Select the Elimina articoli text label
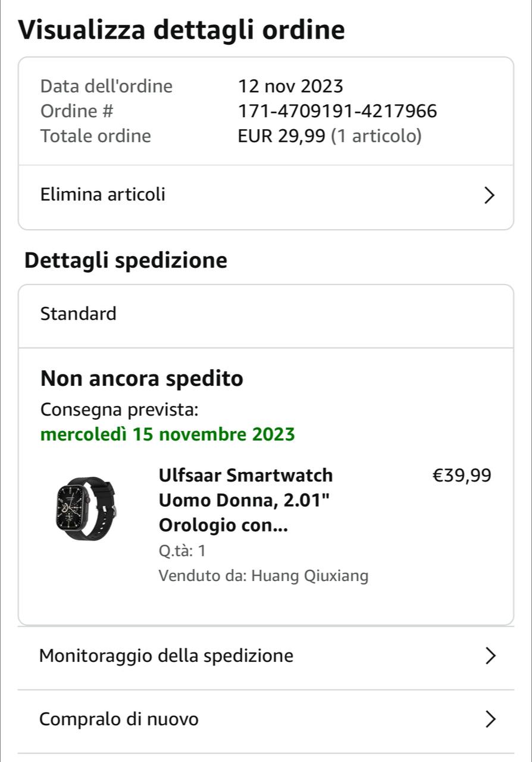Screen dimensions: 532x762 click(x=103, y=195)
